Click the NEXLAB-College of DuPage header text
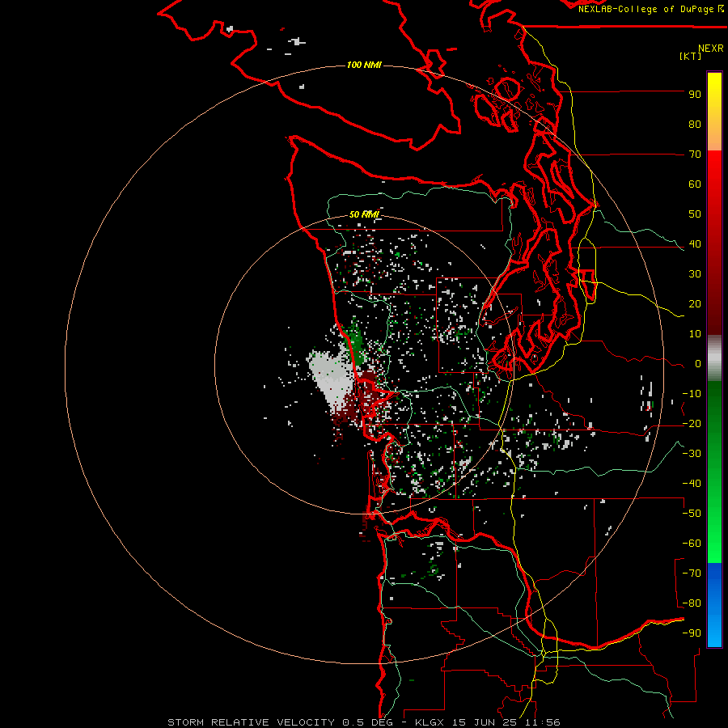Viewport: 728px width, 728px height. [650, 9]
